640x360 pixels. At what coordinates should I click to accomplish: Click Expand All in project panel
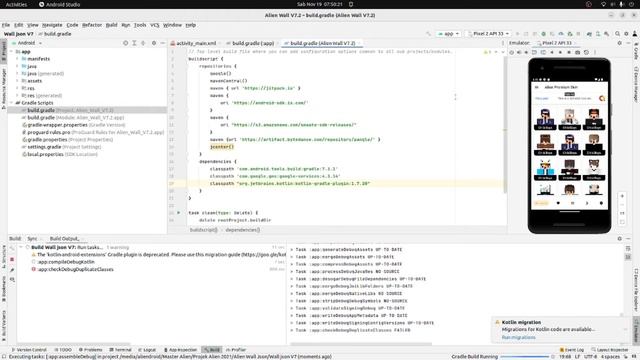pyautogui.click(x=134, y=43)
